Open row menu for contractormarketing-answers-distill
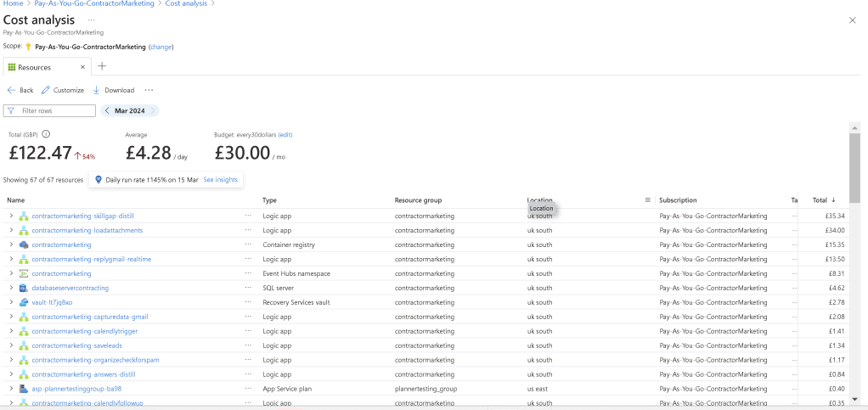Image resolution: width=868 pixels, height=410 pixels. coord(248,374)
